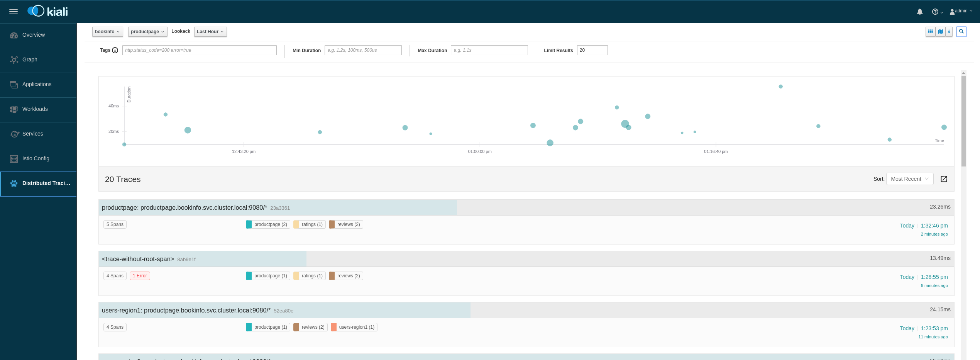The height and width of the screenshot is (360, 980).
Task: Click the 1:23:53 pm timestamp
Action: point(934,329)
